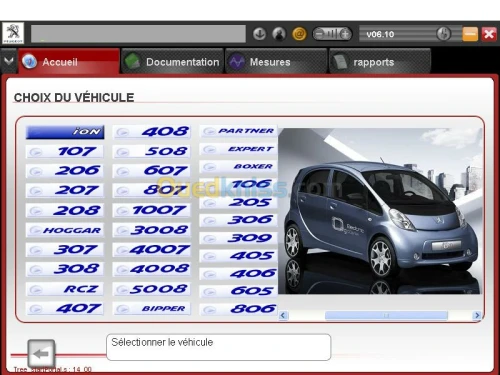
Task: Click the right arrow of image scrollbar
Action: (477, 315)
